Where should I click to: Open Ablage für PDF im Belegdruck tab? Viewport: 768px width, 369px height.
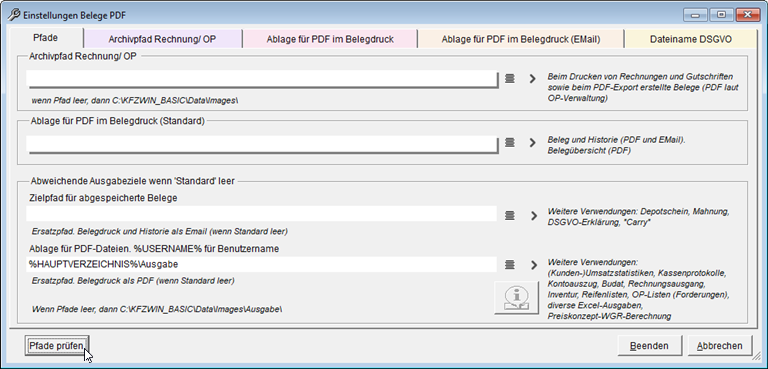[x=330, y=39]
